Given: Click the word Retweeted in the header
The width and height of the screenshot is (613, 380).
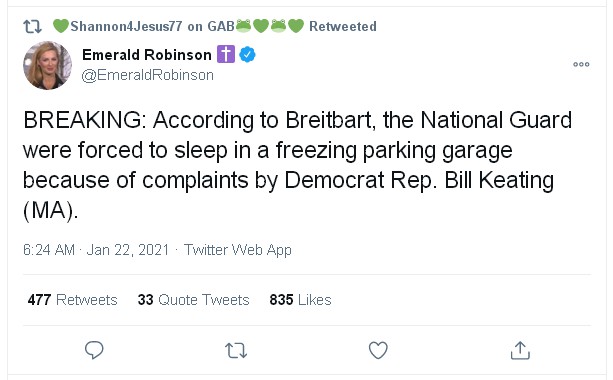Looking at the screenshot, I should (343, 26).
